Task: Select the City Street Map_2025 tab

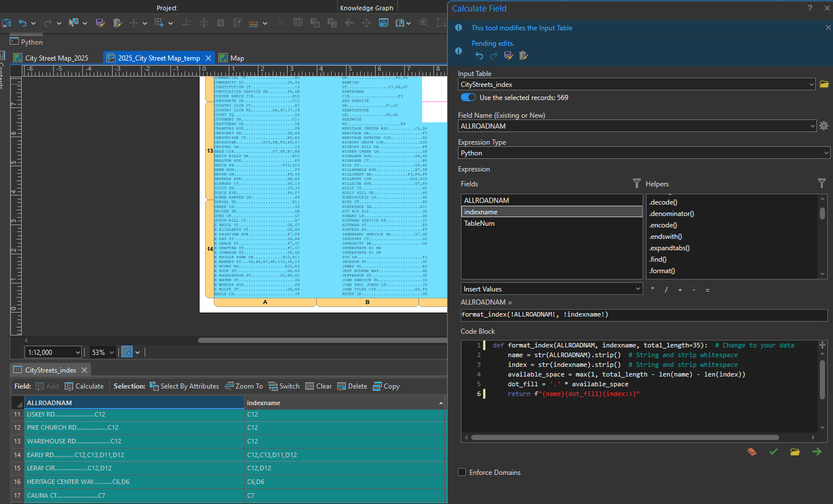Action: tap(55, 58)
